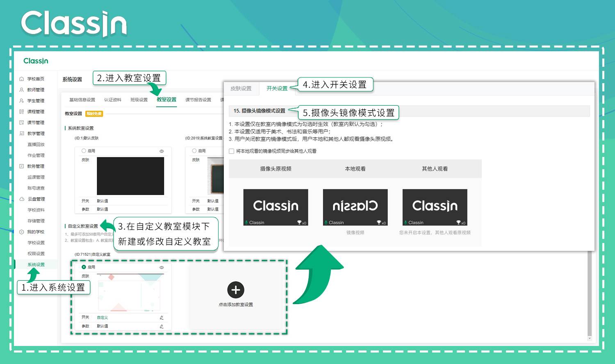Open 账号速查 submenu item
Viewport: 615px width, 364px height.
click(x=36, y=188)
